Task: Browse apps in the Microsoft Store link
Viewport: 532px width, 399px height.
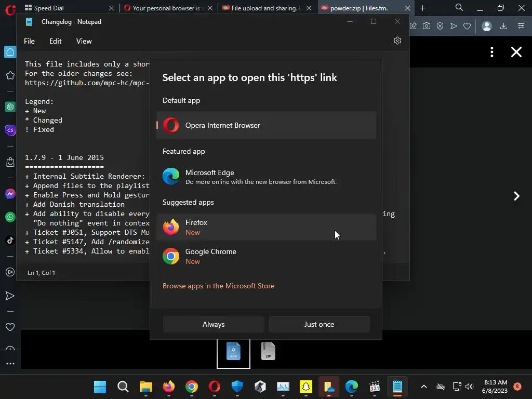Action: (x=219, y=286)
